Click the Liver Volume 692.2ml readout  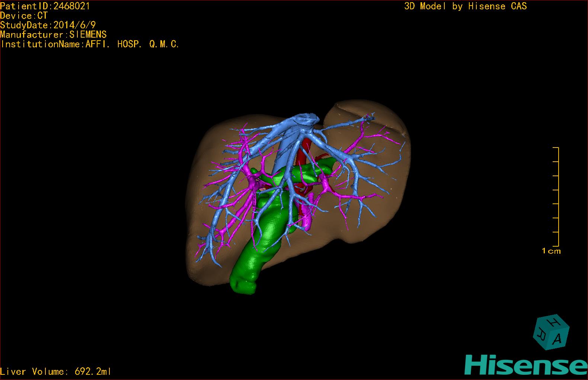pyautogui.click(x=55, y=371)
